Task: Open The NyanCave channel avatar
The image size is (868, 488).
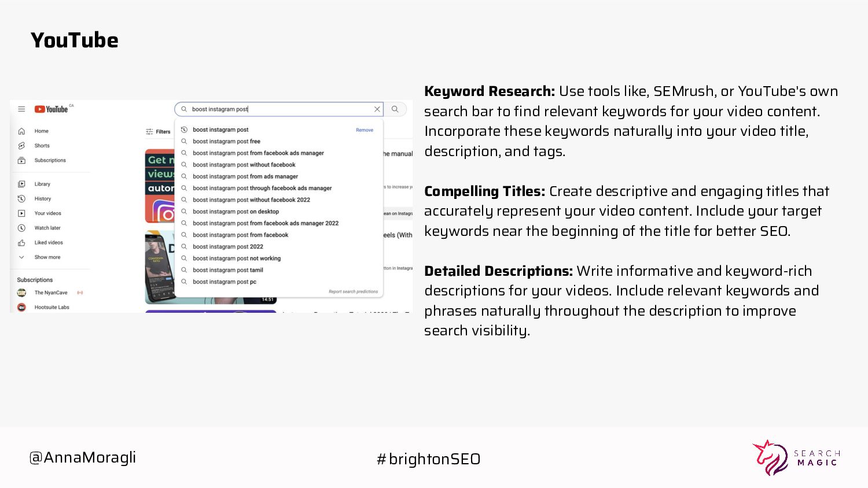Action: [21, 293]
